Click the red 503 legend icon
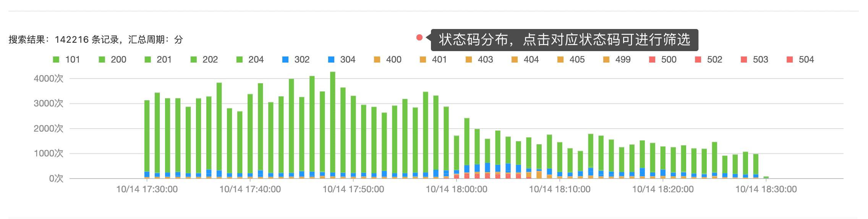Screen dimensions: 868x219 (x=744, y=60)
